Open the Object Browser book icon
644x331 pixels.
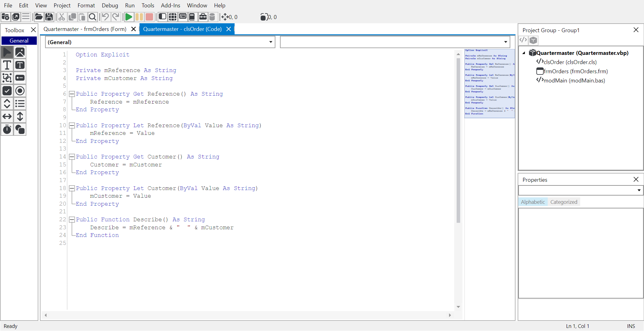[x=192, y=17]
